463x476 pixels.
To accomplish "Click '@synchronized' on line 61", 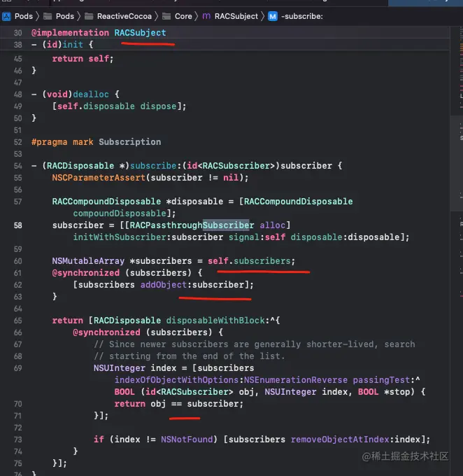I will (86, 273).
